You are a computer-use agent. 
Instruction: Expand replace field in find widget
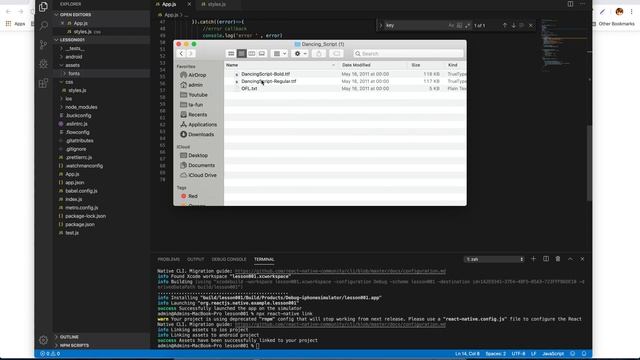[381, 25]
